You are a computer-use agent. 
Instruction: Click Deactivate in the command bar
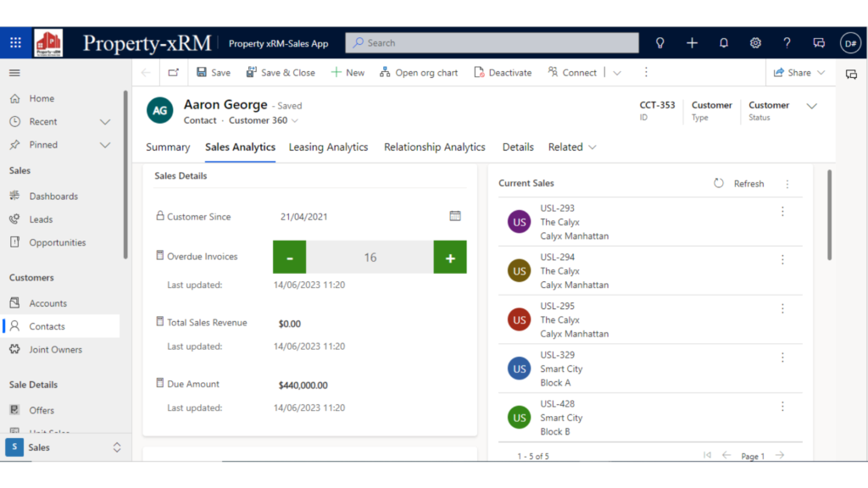[503, 73]
